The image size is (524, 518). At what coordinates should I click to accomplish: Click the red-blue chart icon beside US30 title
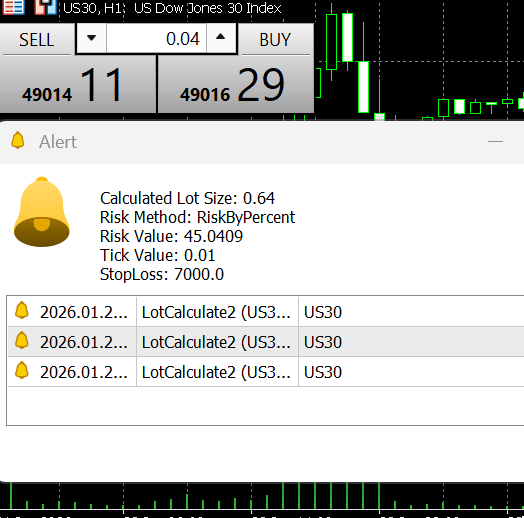46,7
